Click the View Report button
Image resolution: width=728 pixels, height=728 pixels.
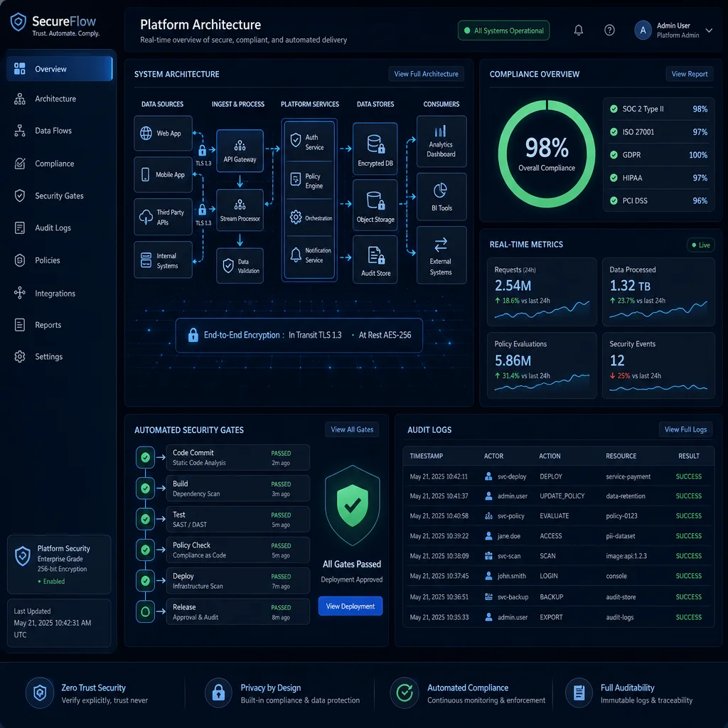(689, 74)
